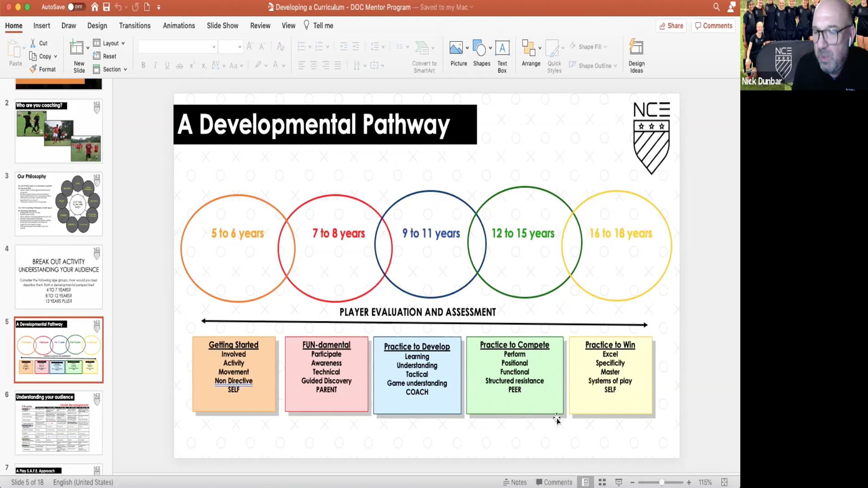Click the Tell me lightbulb field
Image resolution: width=868 pixels, height=488 pixels.
pyautogui.click(x=318, y=26)
